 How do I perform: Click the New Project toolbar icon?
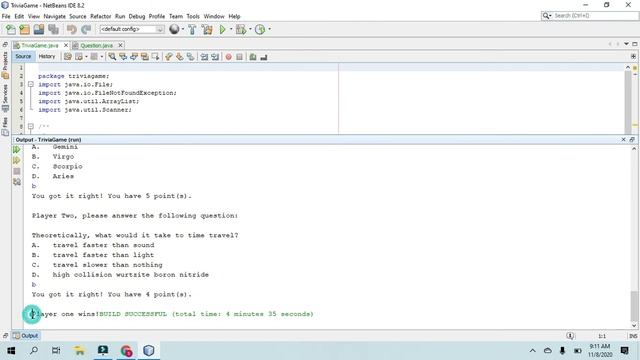pyautogui.click(x=24, y=29)
